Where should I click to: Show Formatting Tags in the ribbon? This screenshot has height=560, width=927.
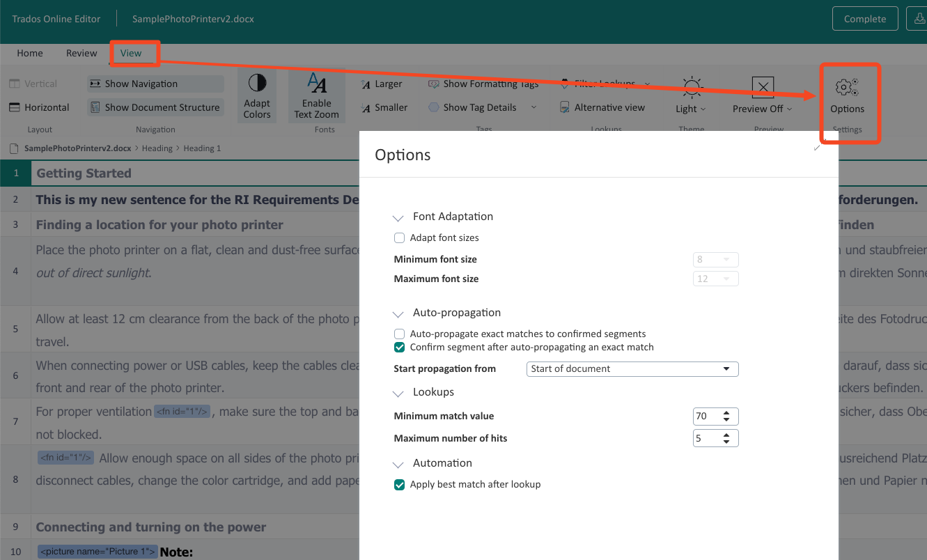point(483,84)
